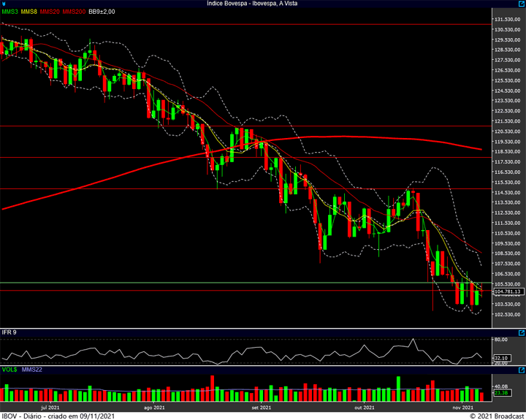Pop out the main Ibovespa price chart
Image resolution: width=526 pixels, height=420 pixels.
point(522,4)
